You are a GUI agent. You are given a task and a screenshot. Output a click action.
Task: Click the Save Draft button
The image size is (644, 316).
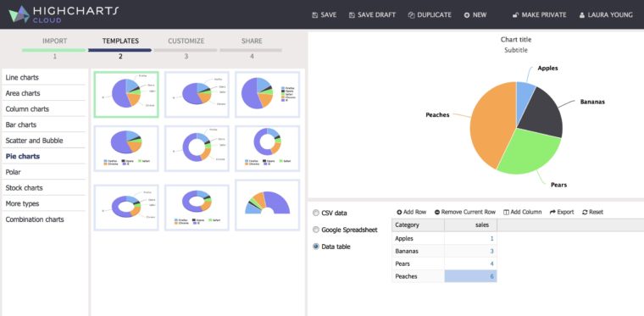(x=372, y=14)
